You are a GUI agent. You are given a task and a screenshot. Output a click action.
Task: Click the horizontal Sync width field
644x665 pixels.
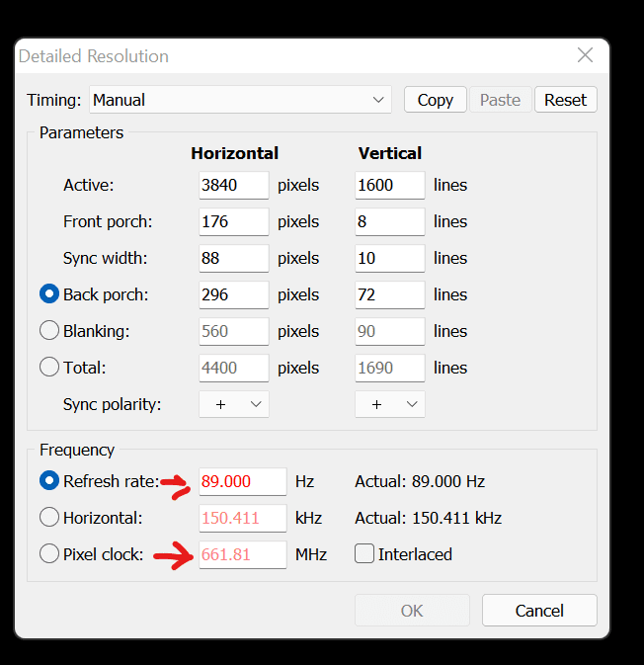tap(234, 258)
